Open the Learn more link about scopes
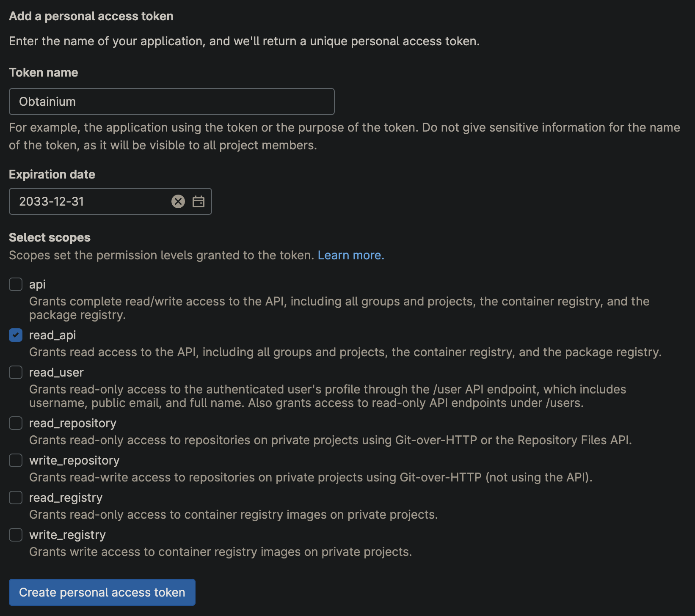Image resolution: width=695 pixels, height=616 pixels. 350,255
